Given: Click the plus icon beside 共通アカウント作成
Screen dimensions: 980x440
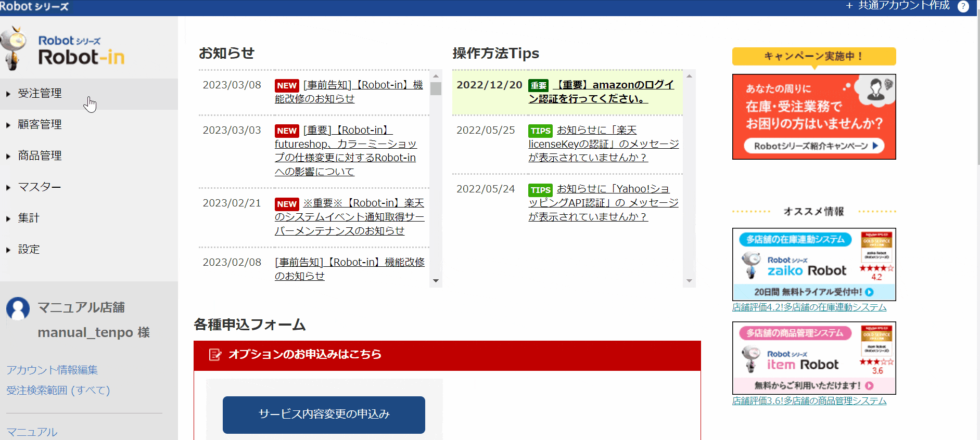Looking at the screenshot, I should 849,6.
